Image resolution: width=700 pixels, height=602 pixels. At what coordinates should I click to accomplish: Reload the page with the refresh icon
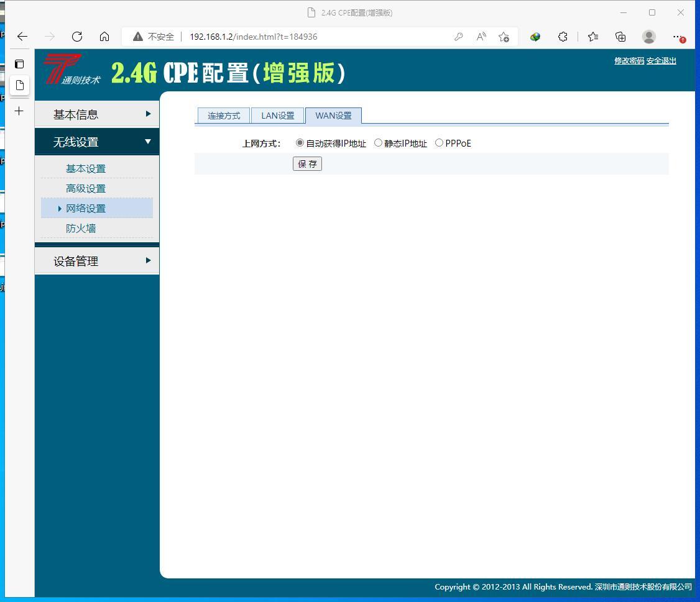coord(77,37)
